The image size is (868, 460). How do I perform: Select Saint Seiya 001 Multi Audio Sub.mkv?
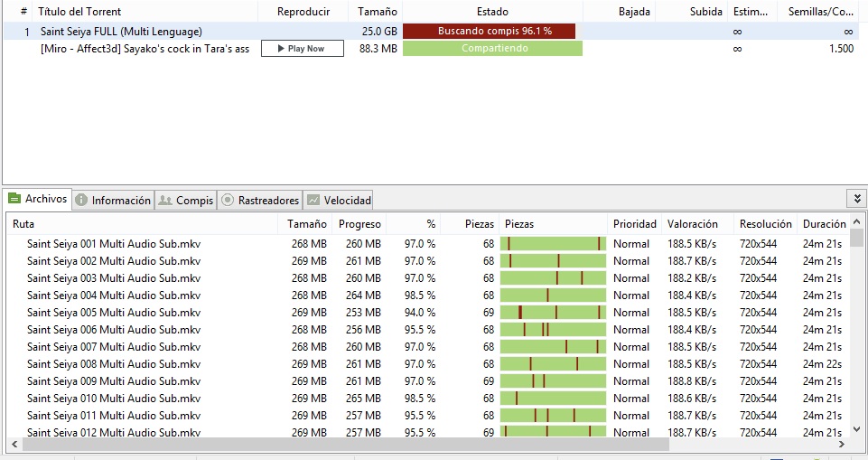[x=114, y=244]
